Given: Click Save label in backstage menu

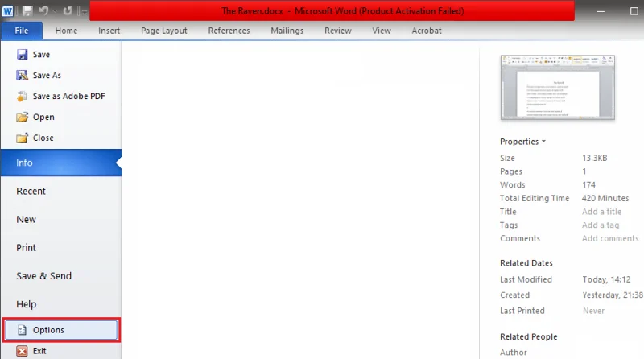Looking at the screenshot, I should point(41,54).
